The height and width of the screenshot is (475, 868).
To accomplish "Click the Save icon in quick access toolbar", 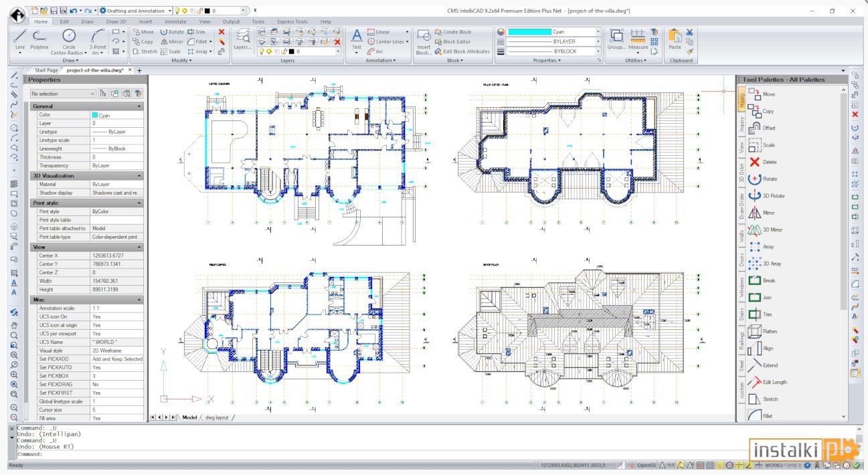I will pyautogui.click(x=54, y=11).
